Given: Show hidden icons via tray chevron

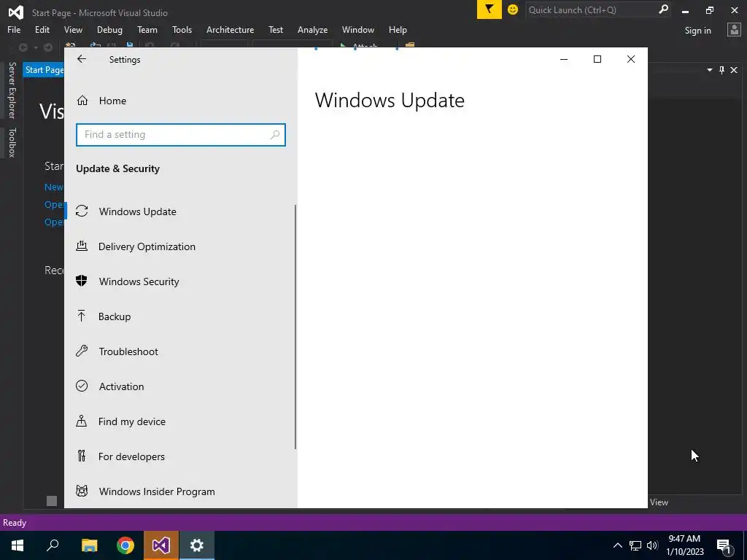Looking at the screenshot, I should tap(617, 545).
